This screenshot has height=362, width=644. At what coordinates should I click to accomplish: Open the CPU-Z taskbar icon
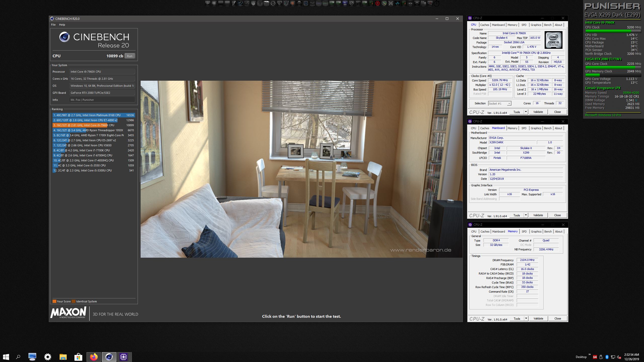coord(123,357)
